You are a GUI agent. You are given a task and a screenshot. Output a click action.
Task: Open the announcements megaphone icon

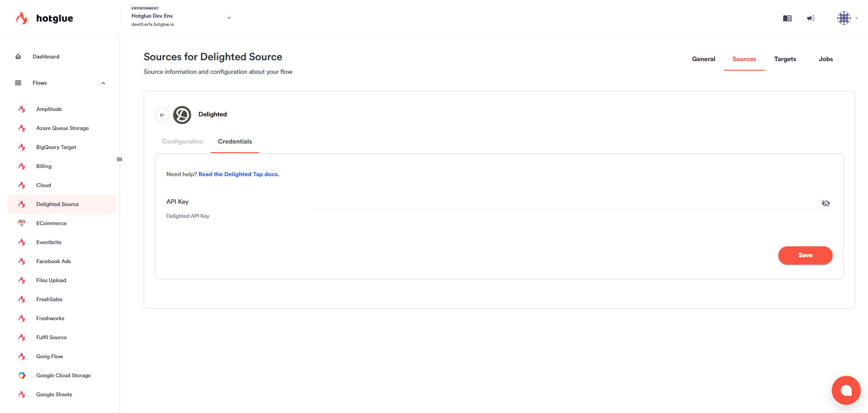point(811,18)
